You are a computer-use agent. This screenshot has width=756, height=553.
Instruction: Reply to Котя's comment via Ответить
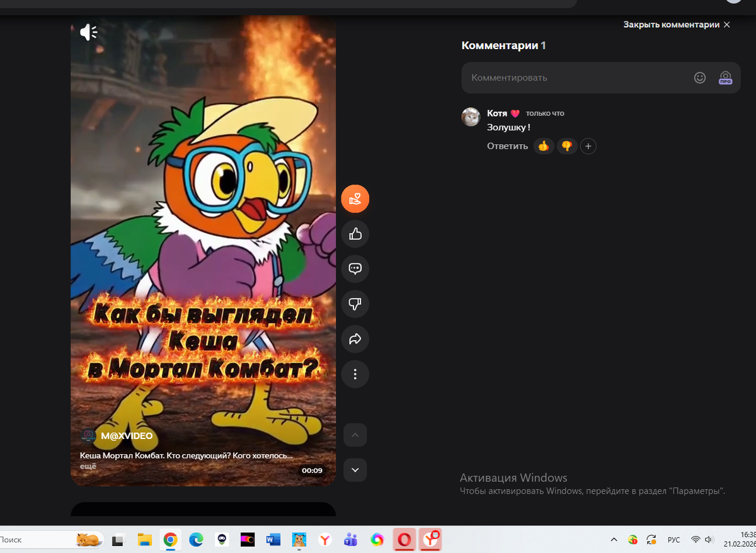click(507, 146)
